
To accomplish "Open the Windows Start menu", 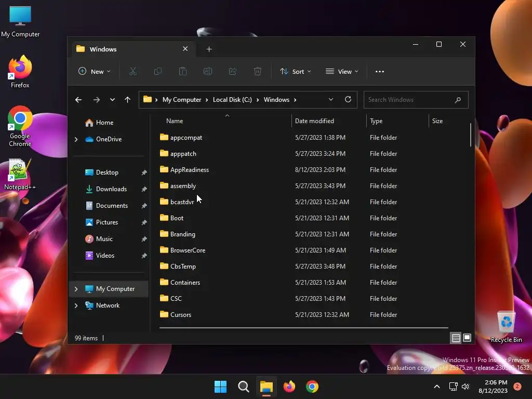I will [x=220, y=387].
